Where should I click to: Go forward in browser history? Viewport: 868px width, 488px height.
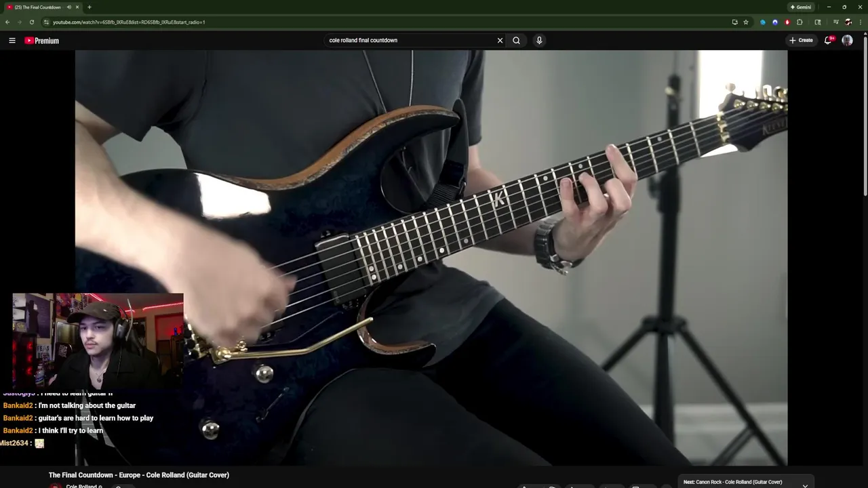click(19, 22)
